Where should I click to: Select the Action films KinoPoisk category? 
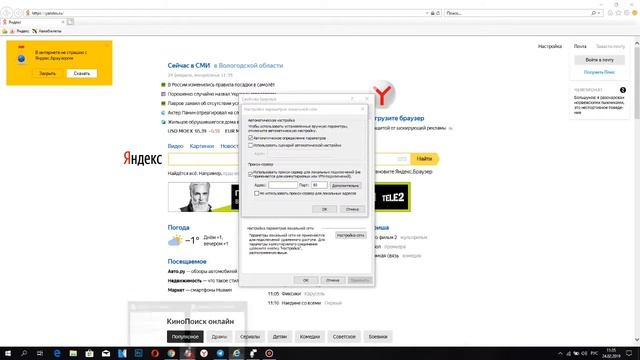coord(378,337)
